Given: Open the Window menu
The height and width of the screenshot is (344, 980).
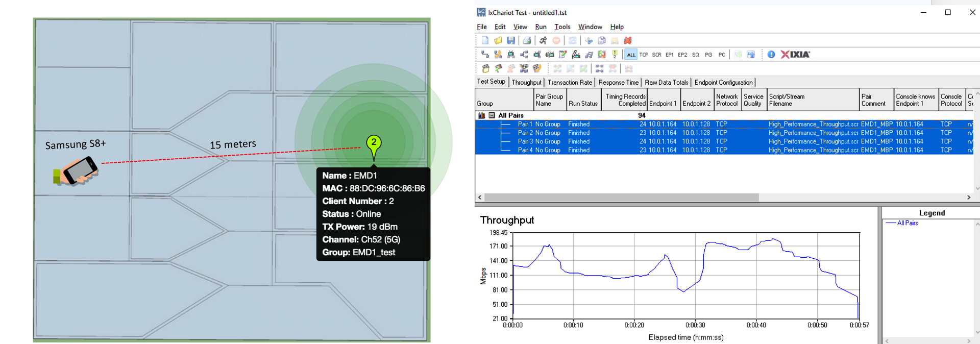Looking at the screenshot, I should point(590,27).
